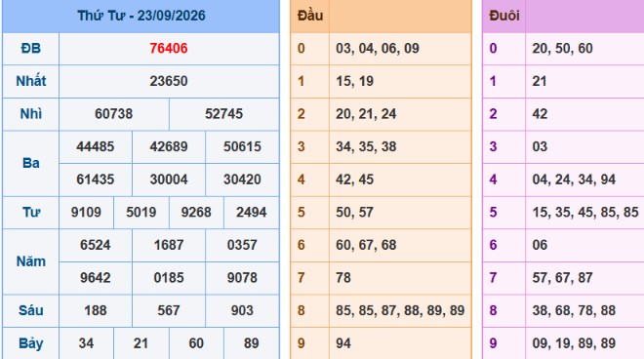Screen dimensions: 644x359
Task: Click the Ba prize number 30420
Action: click(x=242, y=179)
